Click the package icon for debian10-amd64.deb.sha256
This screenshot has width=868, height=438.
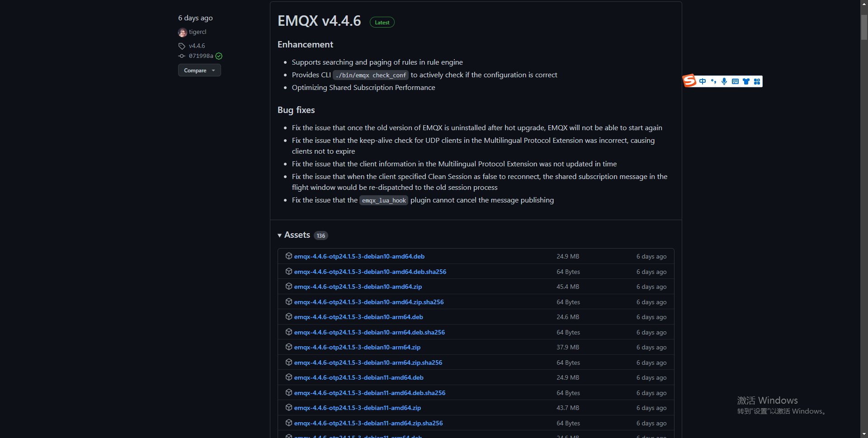pyautogui.click(x=289, y=271)
